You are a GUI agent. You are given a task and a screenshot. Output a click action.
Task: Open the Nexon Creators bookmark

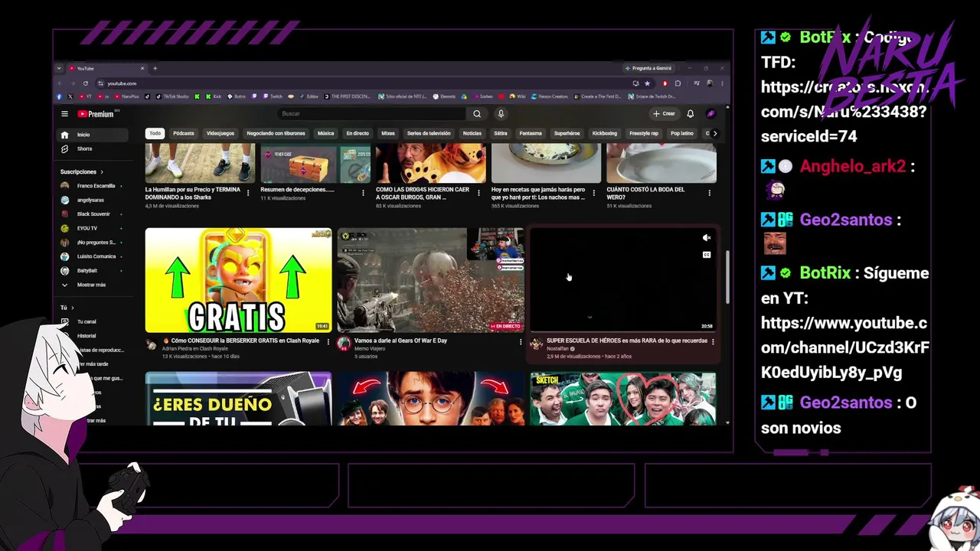pos(549,96)
